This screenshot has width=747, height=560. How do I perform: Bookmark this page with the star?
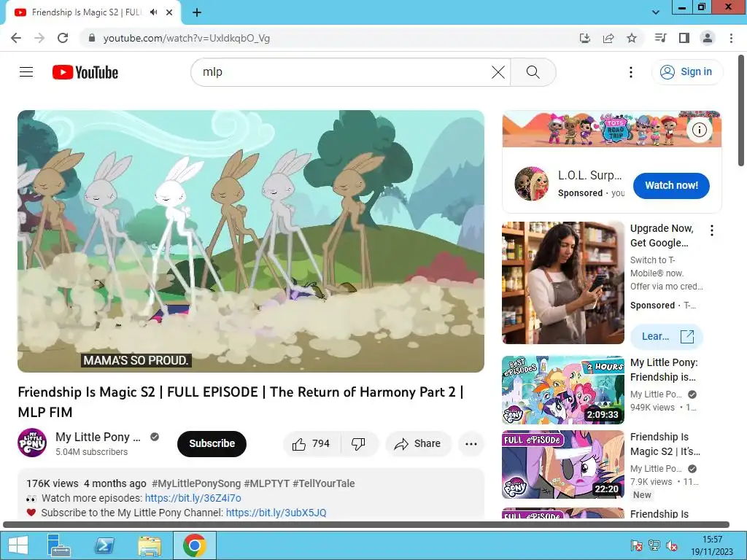click(x=632, y=38)
